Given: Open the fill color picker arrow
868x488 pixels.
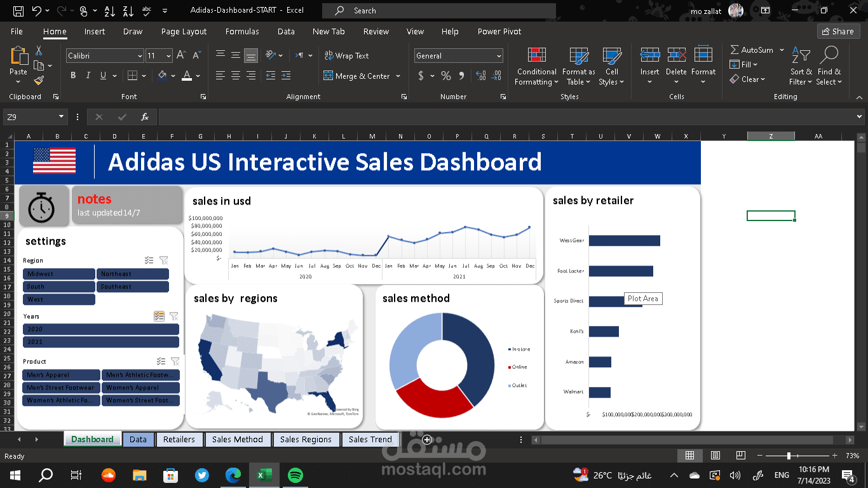Looking at the screenshot, I should [173, 76].
